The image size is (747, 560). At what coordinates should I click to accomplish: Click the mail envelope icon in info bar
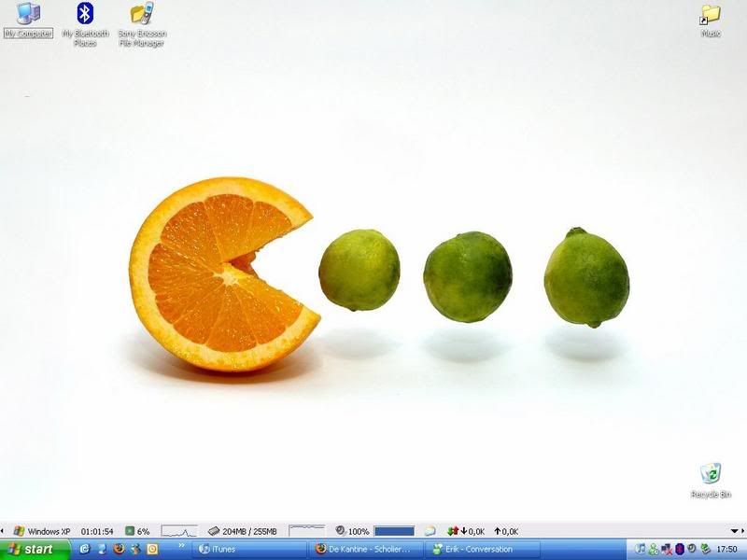click(430, 530)
